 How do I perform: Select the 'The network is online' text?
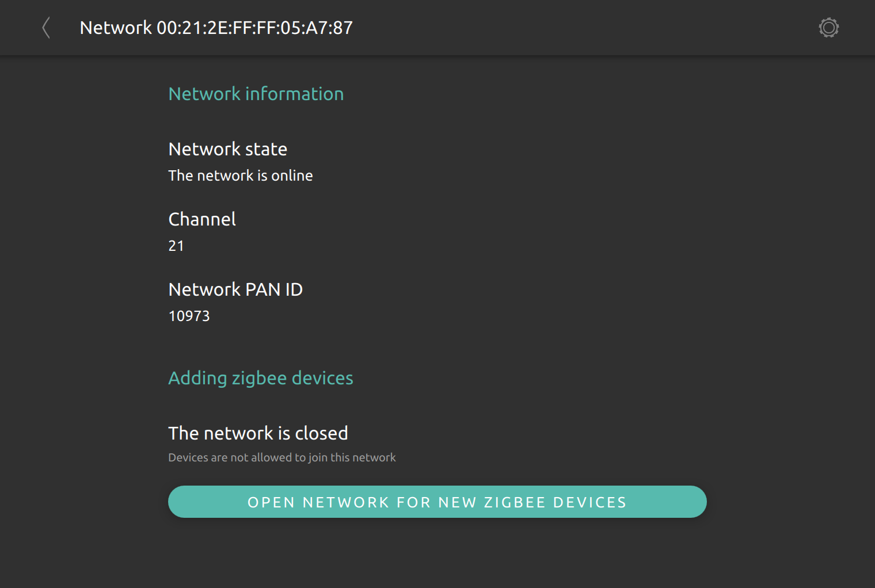[x=241, y=175]
